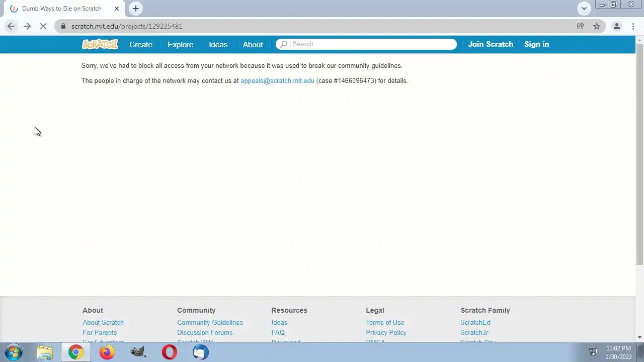The height and width of the screenshot is (362, 644).
Task: Click the browser forward arrow
Action: pos(27,26)
